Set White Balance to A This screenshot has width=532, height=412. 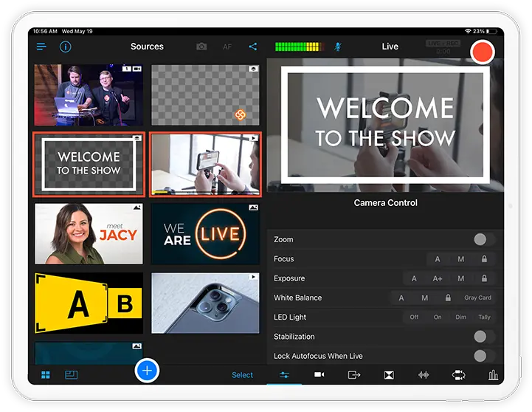pyautogui.click(x=401, y=298)
